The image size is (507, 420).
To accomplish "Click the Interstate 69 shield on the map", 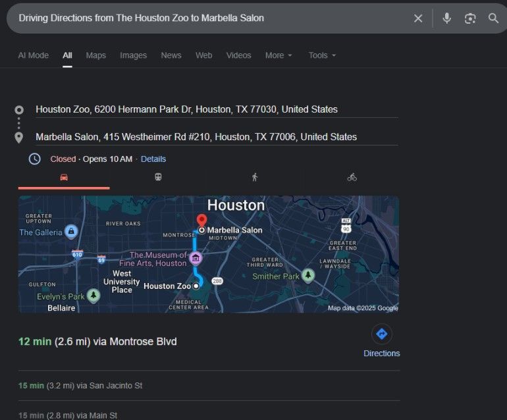I will (x=101, y=259).
